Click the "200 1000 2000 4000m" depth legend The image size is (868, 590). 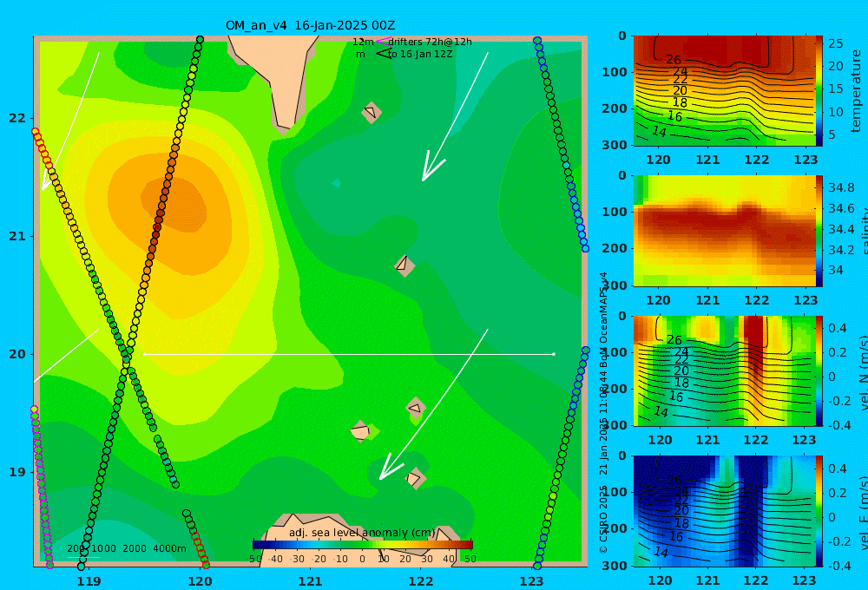[126, 548]
